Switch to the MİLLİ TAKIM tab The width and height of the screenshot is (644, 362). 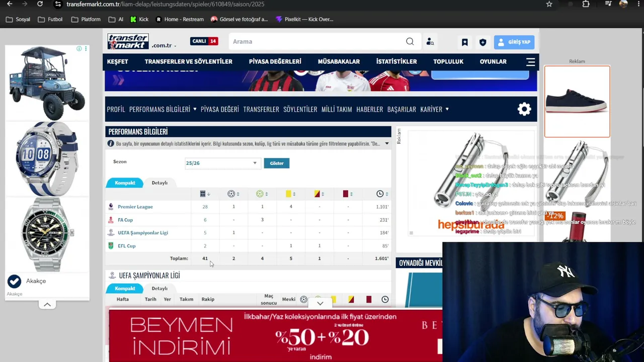point(337,109)
